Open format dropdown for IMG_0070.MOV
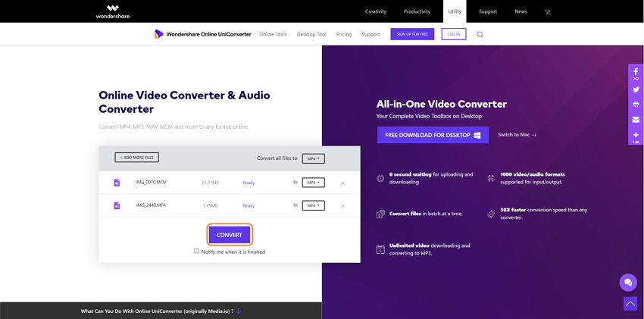The height and width of the screenshot is (319, 644). click(312, 183)
